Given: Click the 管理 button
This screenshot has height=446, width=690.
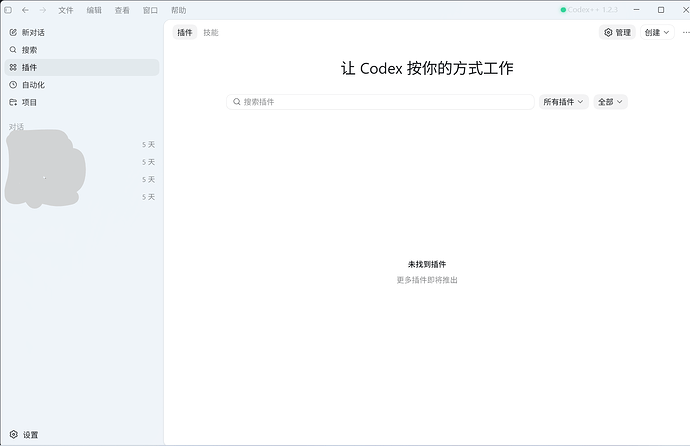Looking at the screenshot, I should click(x=617, y=33).
